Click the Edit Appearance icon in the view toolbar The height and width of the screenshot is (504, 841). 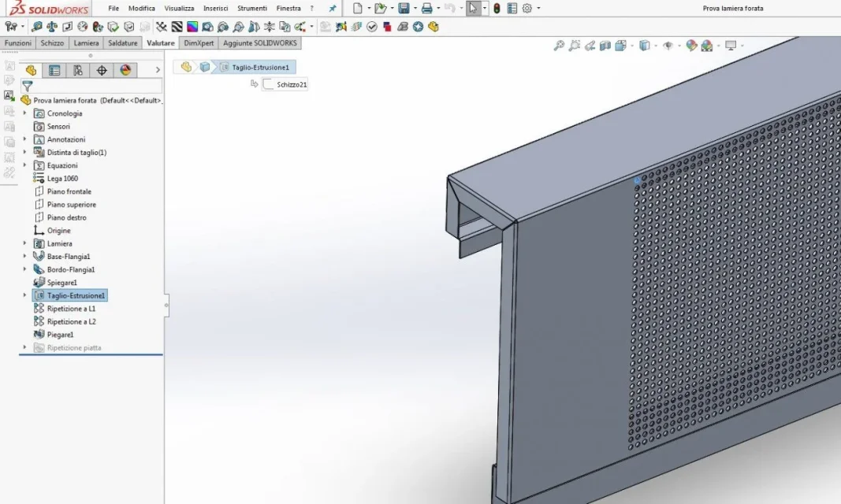691,46
